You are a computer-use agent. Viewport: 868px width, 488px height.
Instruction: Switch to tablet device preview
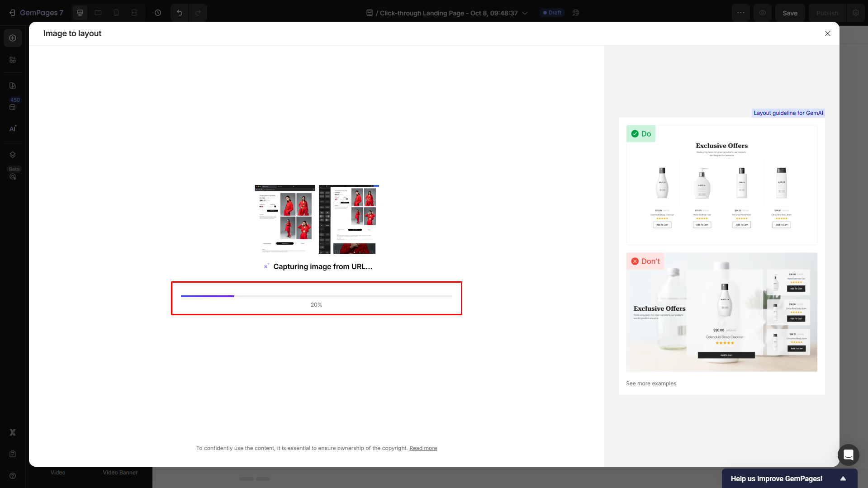pos(98,13)
